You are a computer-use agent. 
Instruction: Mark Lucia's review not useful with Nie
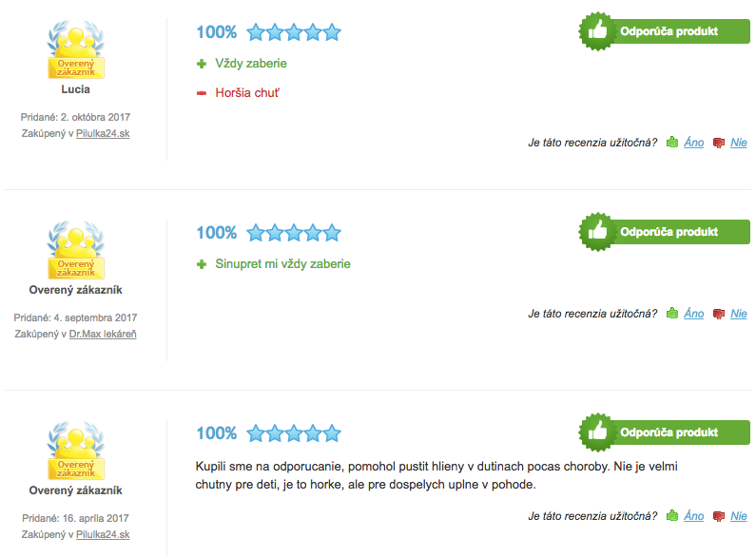coord(739,143)
